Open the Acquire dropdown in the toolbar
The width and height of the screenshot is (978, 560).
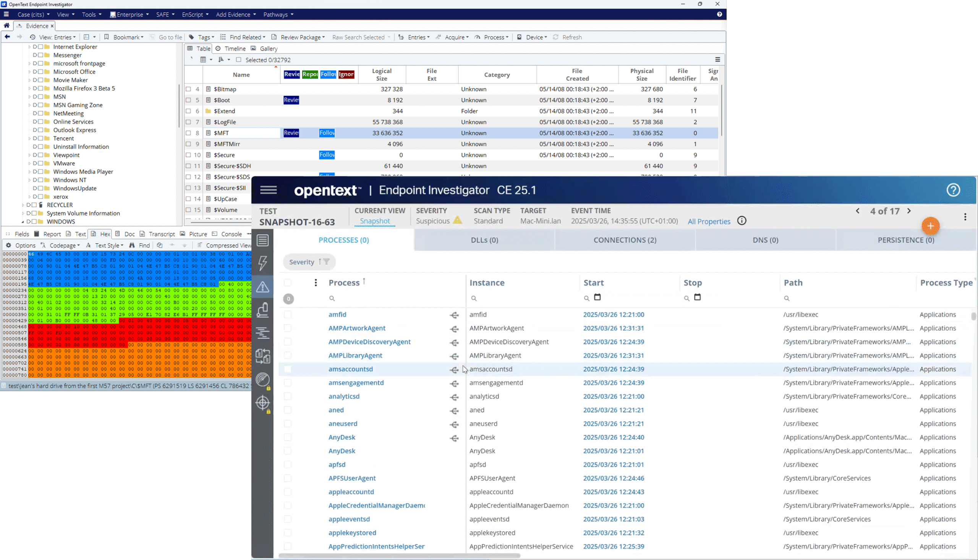[455, 37]
